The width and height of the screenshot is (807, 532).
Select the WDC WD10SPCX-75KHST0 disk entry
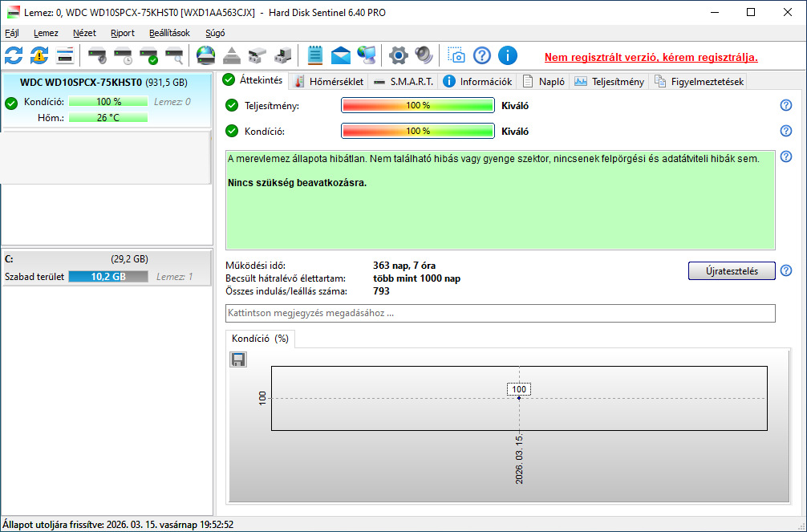click(107, 100)
